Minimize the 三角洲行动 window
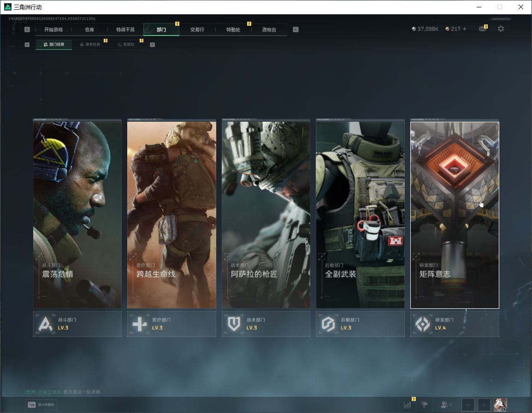Screen dimensions: 532x413 pyautogui.click(x=479, y=7)
